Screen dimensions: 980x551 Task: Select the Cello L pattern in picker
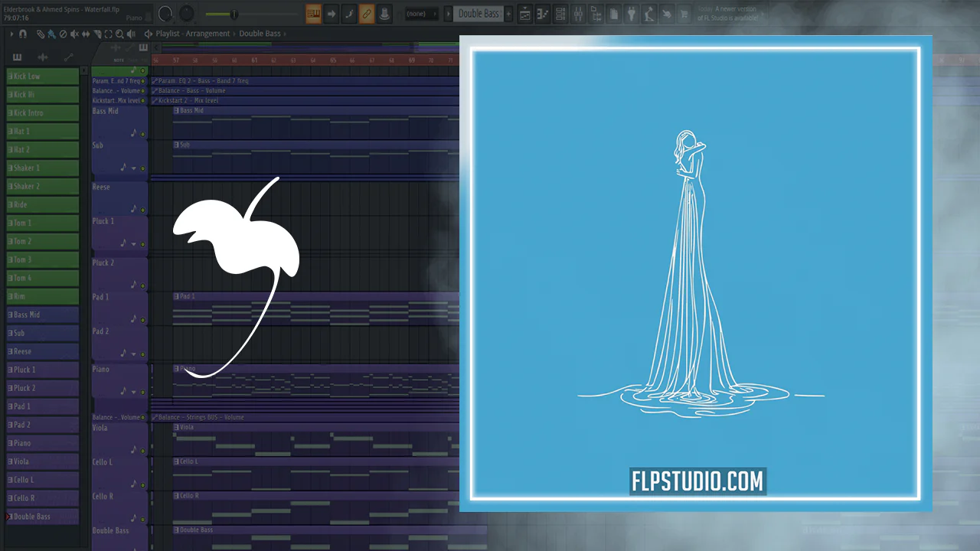coord(43,480)
